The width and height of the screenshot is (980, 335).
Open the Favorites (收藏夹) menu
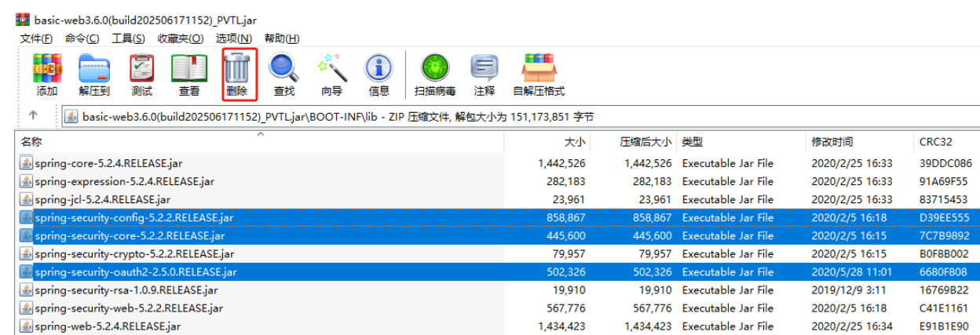tap(181, 38)
